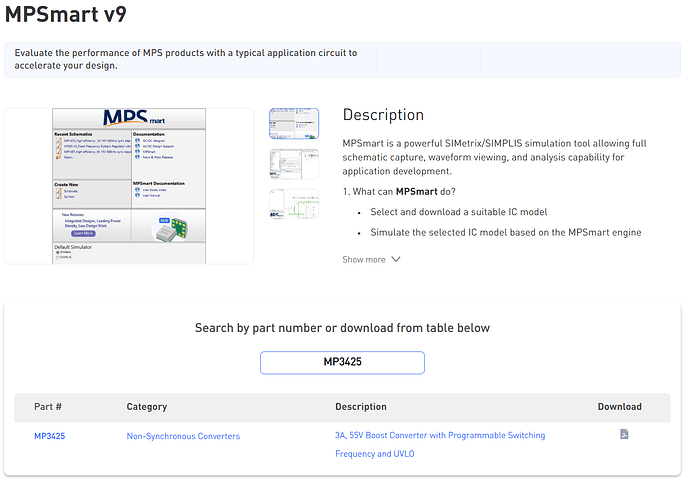This screenshot has height=479, width=690.
Task: Click the Part # column header
Action: (x=48, y=406)
